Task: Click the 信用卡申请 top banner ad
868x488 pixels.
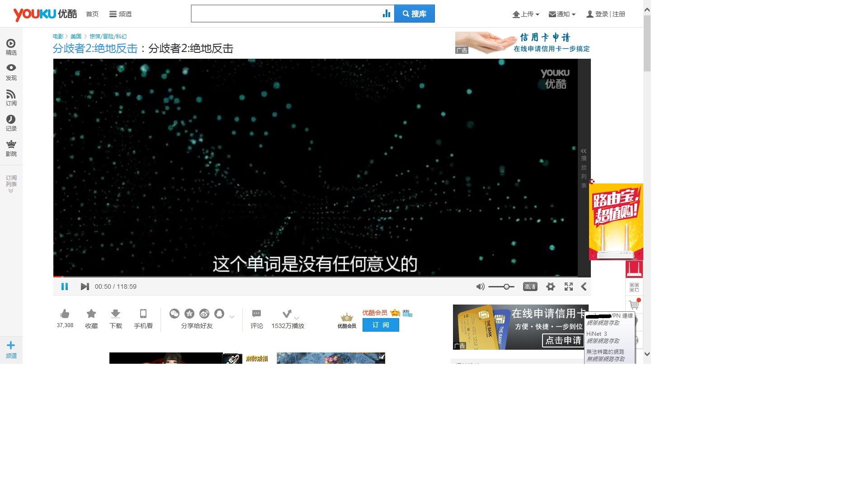Action: point(523,43)
